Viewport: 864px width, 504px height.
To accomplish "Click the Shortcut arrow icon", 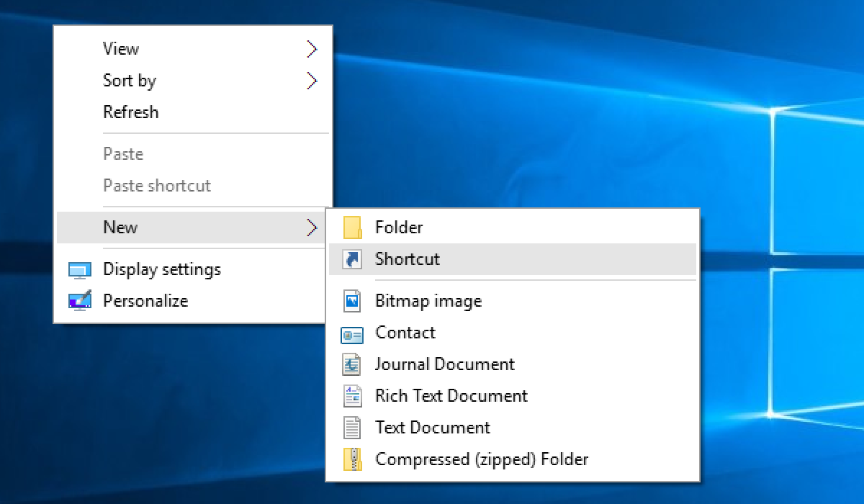I will click(x=352, y=259).
